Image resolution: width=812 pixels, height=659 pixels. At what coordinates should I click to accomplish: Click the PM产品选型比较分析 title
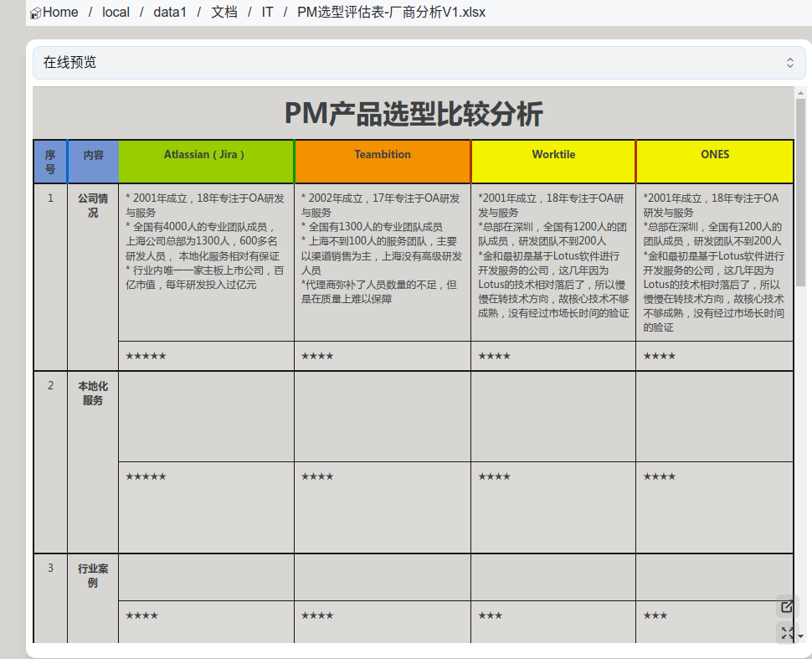click(x=414, y=113)
